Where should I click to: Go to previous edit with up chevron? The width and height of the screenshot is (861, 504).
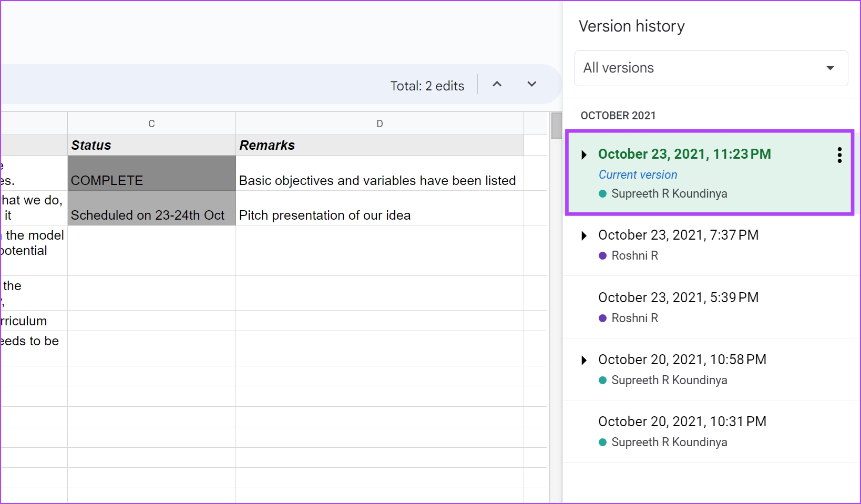(497, 84)
